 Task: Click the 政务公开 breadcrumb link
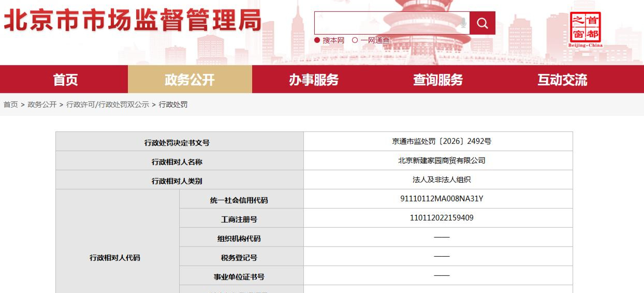[42, 105]
